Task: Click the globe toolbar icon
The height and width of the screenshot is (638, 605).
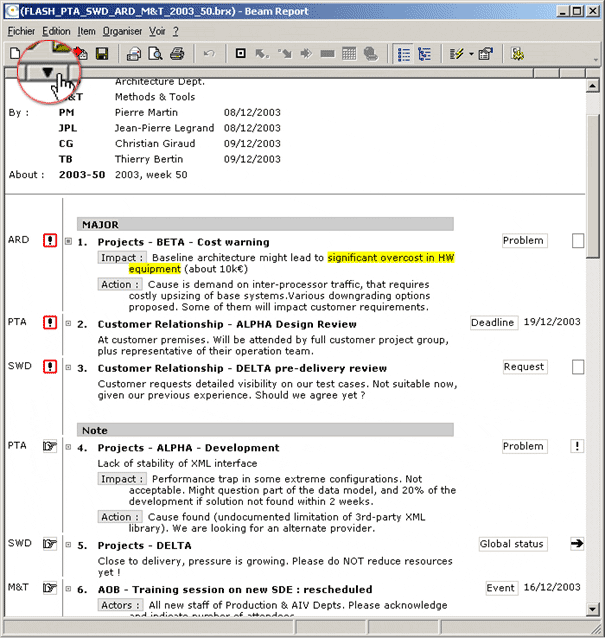Action: coord(371,54)
